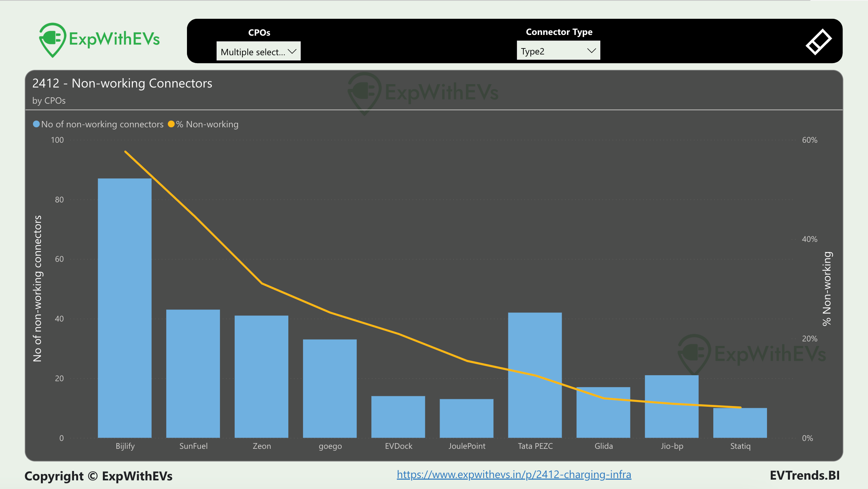Screen dimensions: 868x489
Task: Click the Bijlify axis label
Action: pos(125,446)
